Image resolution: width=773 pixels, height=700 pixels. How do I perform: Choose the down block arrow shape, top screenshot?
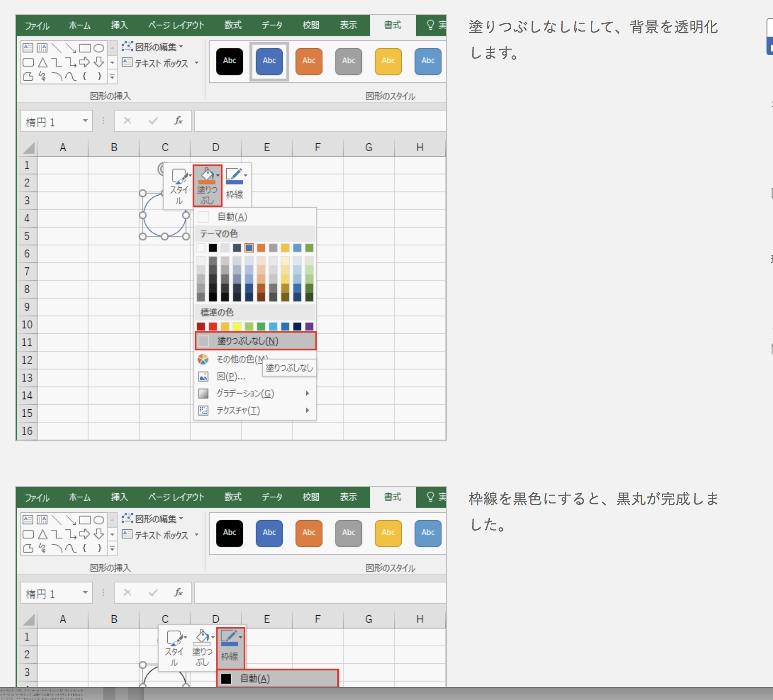[x=99, y=62]
